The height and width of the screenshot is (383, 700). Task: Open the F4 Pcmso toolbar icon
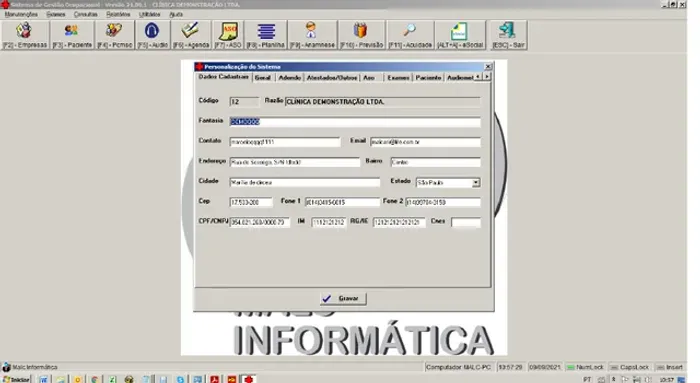[x=115, y=35]
